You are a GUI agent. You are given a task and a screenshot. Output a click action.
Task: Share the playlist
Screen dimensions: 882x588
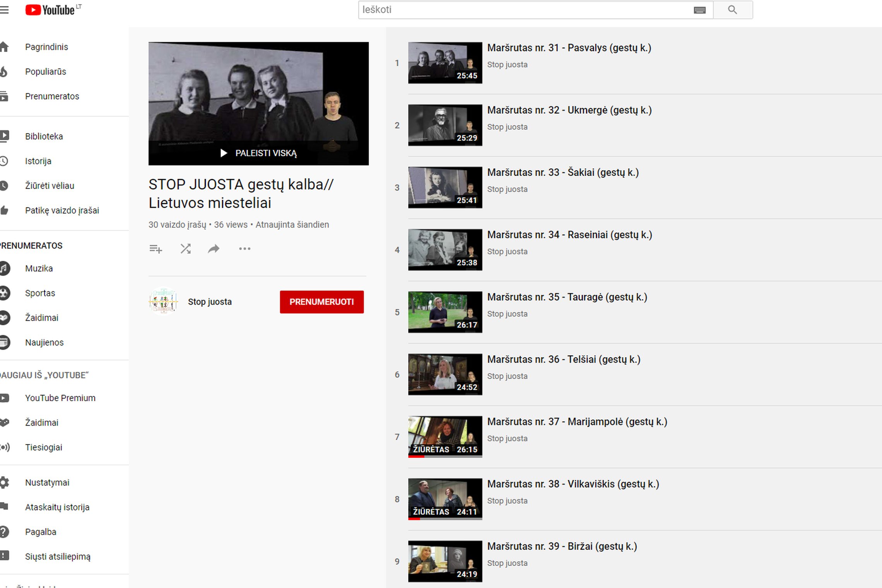point(214,249)
